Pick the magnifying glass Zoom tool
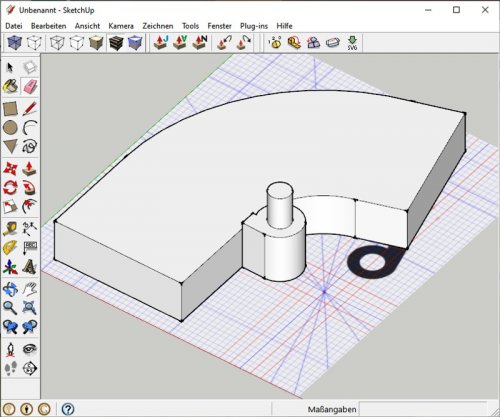The image size is (500, 417). (x=10, y=308)
